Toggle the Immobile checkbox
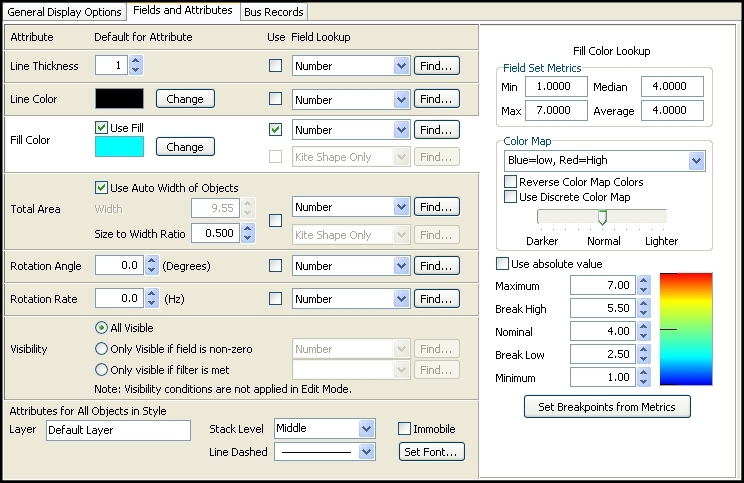Screen dimensions: 744x483 click(x=405, y=429)
